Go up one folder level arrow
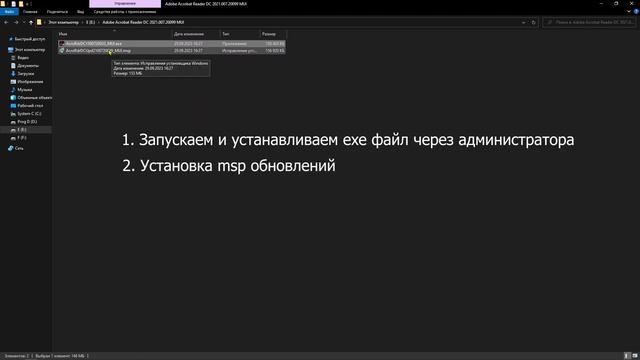 click(x=31, y=22)
